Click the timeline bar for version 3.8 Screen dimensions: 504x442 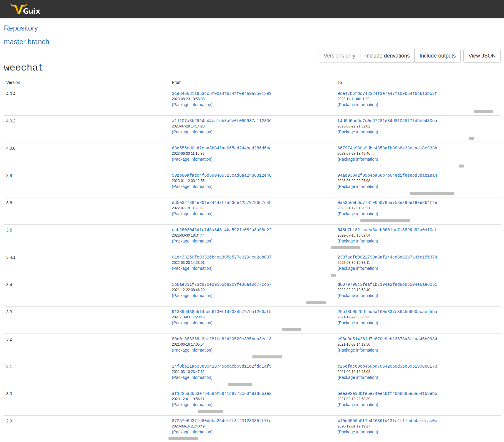432,193
